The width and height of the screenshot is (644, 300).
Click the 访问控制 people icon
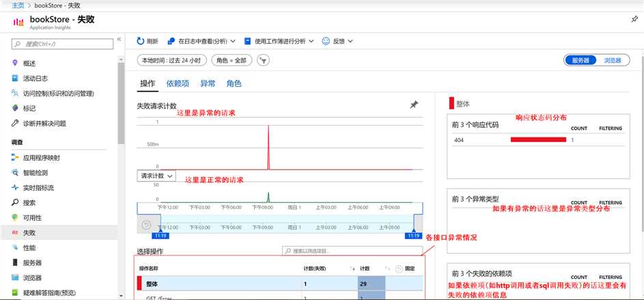[x=15, y=94]
